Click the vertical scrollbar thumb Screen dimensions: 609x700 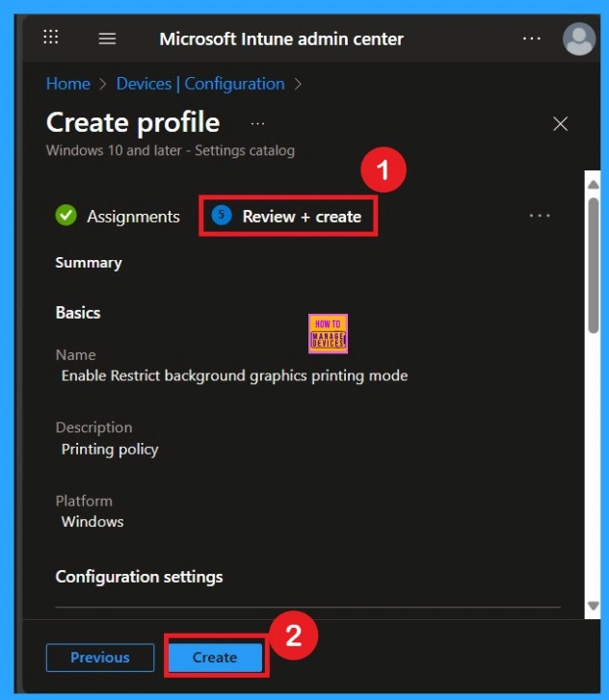[x=593, y=266]
